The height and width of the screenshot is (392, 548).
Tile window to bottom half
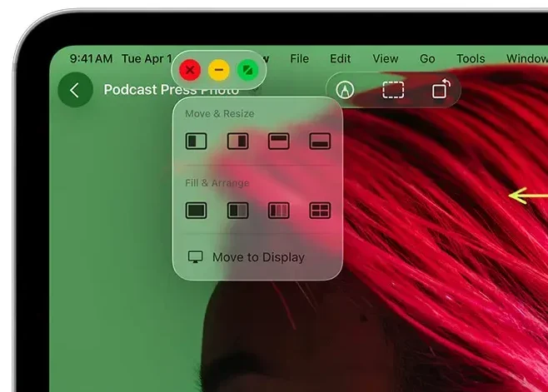coord(320,141)
